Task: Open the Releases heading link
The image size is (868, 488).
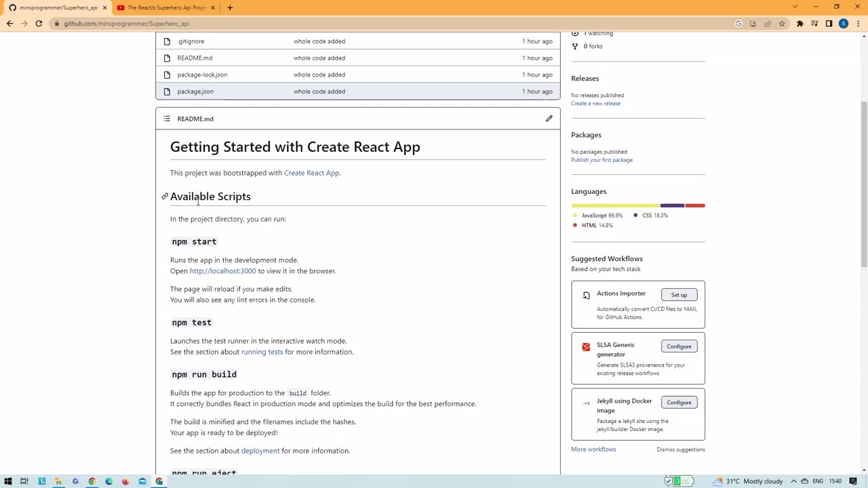Action: coord(585,79)
